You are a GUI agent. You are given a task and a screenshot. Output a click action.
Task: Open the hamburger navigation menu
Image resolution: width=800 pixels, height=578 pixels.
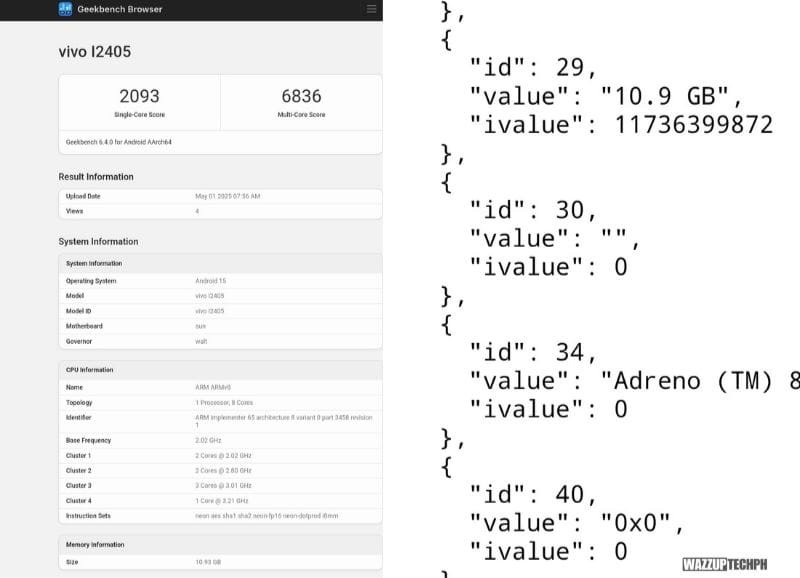click(372, 9)
